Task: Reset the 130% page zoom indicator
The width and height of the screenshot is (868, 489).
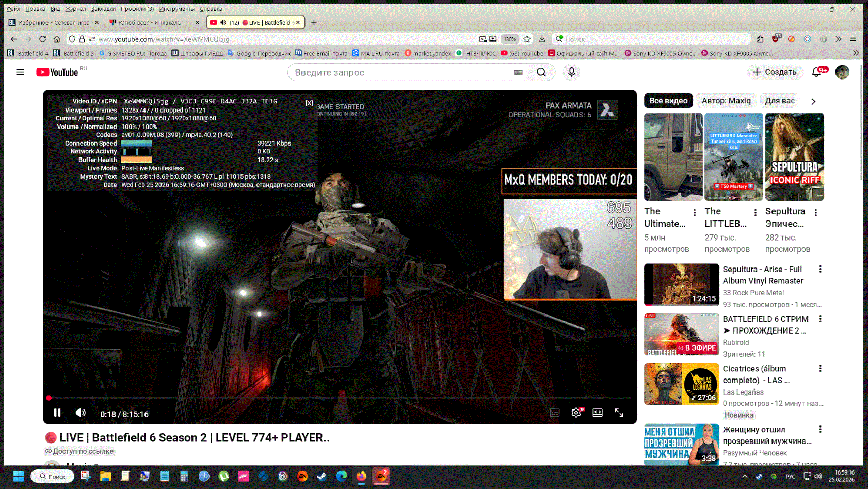Action: point(510,39)
